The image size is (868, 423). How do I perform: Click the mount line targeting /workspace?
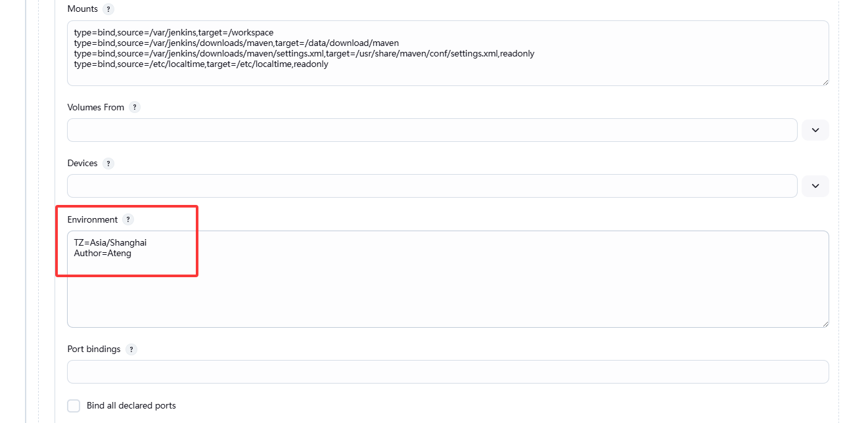pyautogui.click(x=173, y=32)
